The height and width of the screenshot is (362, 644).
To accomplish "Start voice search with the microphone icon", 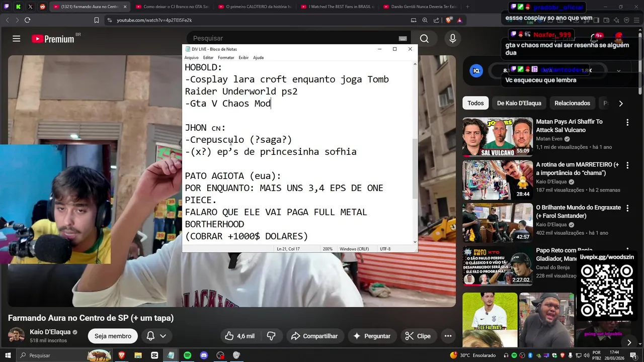I will pyautogui.click(x=453, y=39).
